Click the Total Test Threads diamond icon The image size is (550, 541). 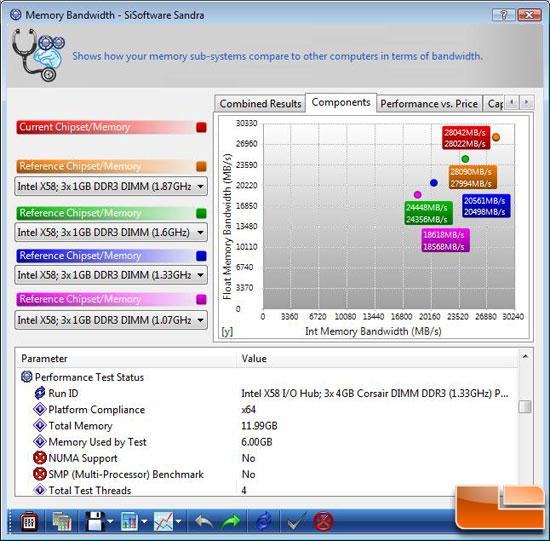pos(40,490)
